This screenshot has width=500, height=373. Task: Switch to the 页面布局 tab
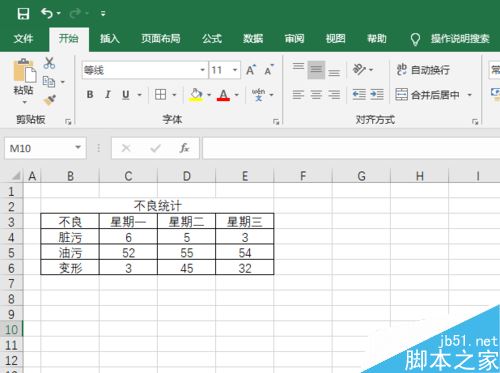(161, 39)
